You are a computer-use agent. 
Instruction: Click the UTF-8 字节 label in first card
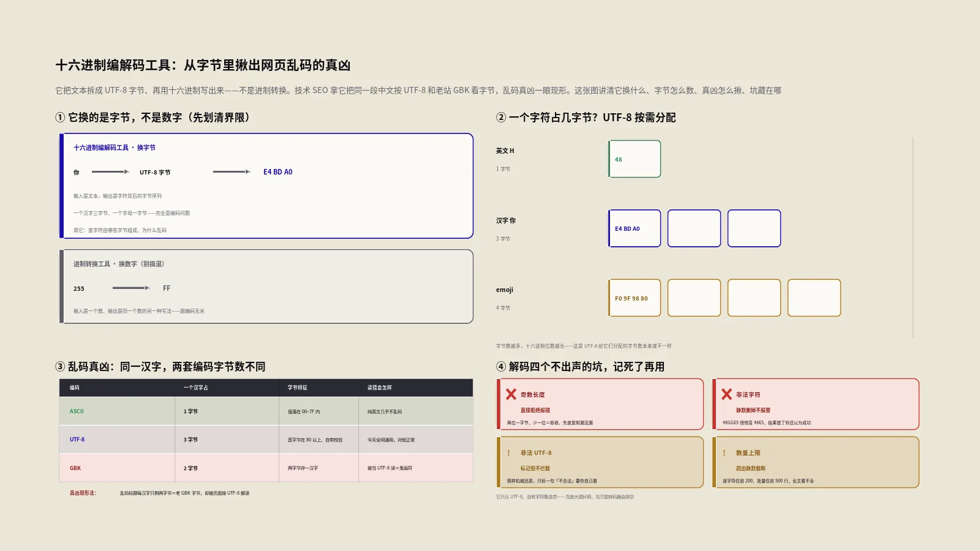[x=155, y=173]
